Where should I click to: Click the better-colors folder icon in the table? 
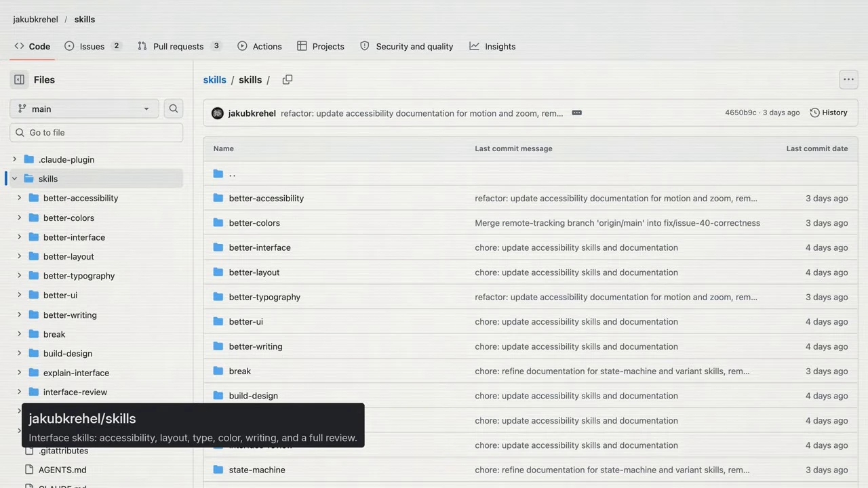click(x=218, y=222)
